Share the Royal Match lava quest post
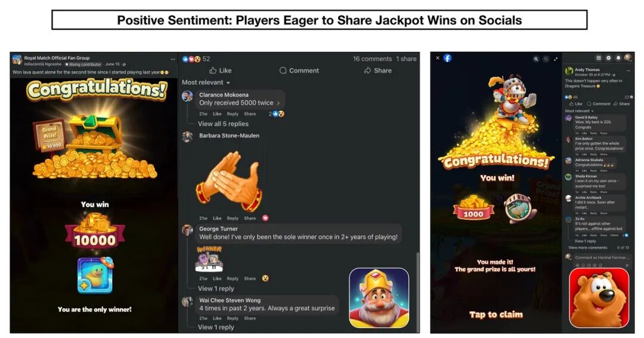Screen dimensions: 644x338 378,70
